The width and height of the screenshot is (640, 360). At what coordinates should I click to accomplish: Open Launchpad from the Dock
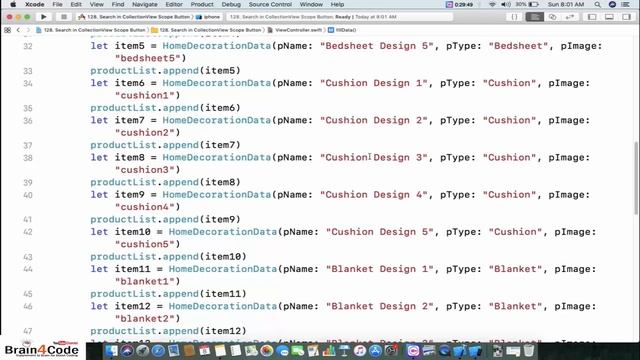[x=142, y=351]
